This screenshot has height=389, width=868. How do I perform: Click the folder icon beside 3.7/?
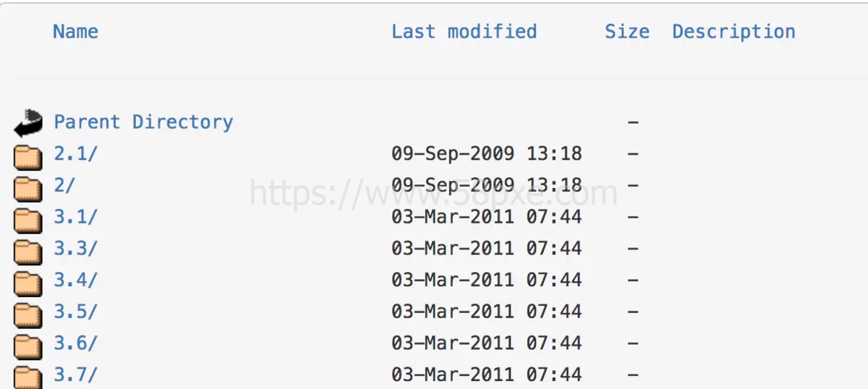click(29, 377)
